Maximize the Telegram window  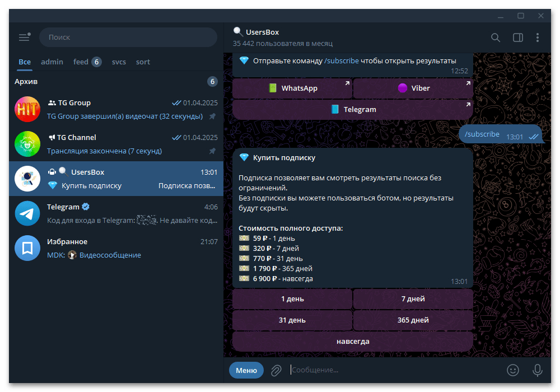click(521, 16)
